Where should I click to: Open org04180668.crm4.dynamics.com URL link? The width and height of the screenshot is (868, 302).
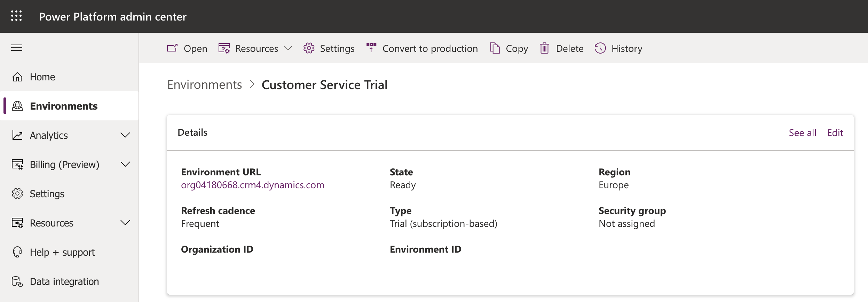click(x=253, y=185)
